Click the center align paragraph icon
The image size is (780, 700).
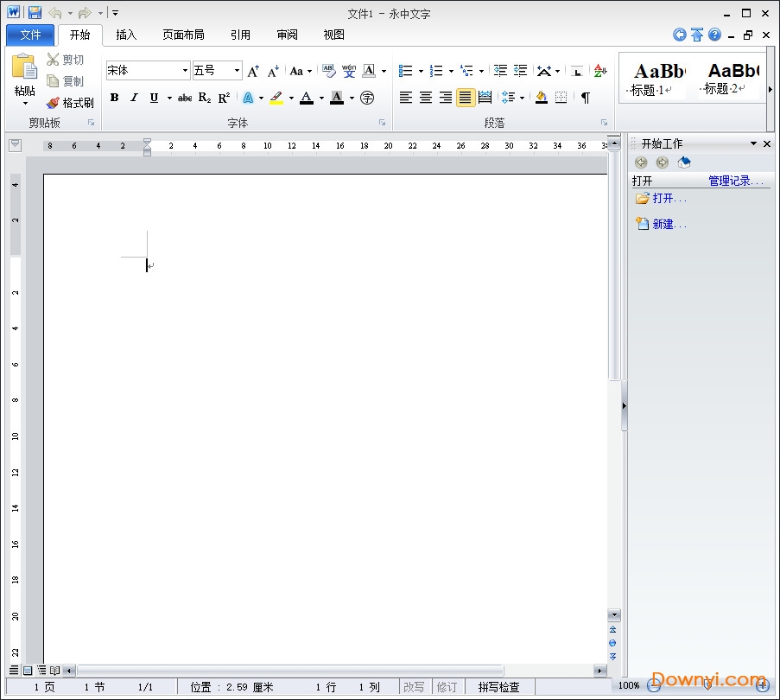tap(426, 98)
